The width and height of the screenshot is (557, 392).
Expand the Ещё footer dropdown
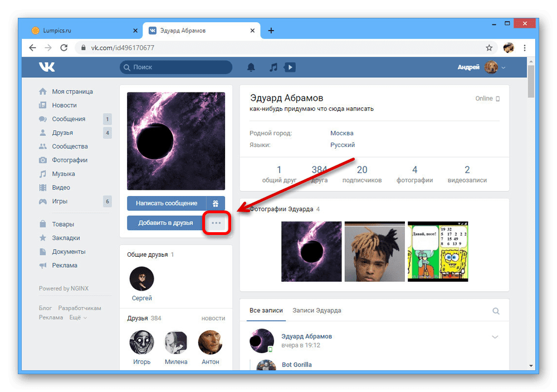pyautogui.click(x=78, y=317)
